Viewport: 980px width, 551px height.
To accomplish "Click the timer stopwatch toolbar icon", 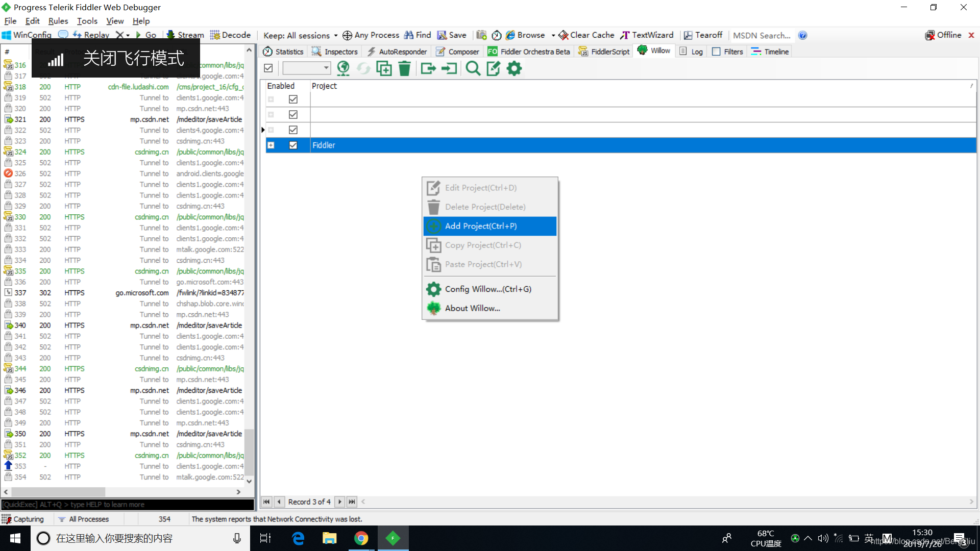I will point(497,35).
